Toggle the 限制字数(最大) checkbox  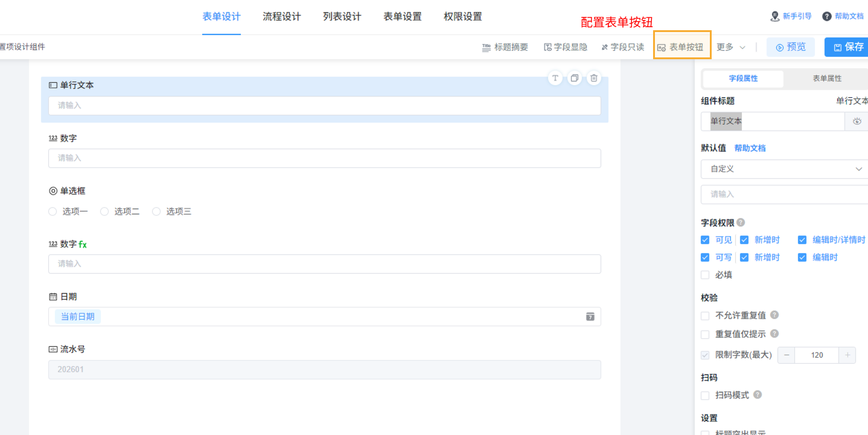(705, 355)
